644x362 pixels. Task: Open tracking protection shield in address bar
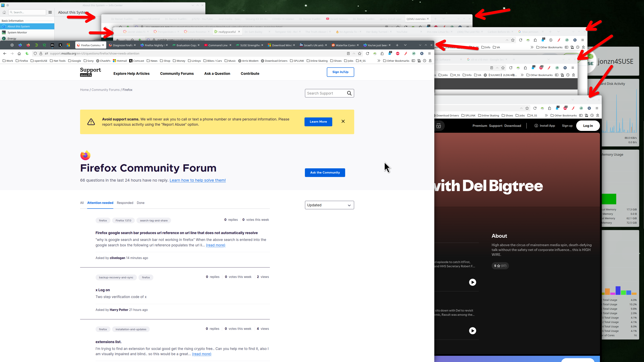tap(35, 53)
